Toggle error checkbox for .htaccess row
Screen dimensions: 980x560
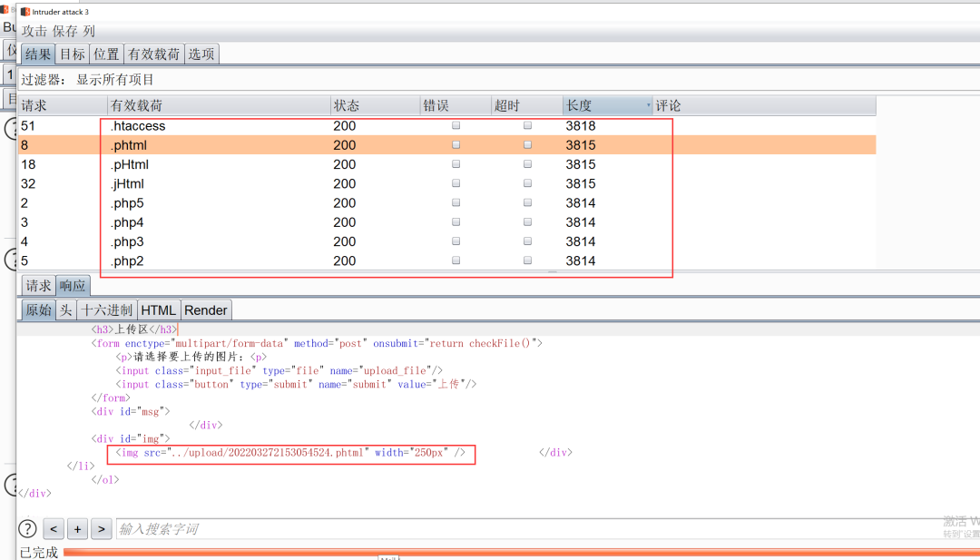pyautogui.click(x=456, y=126)
